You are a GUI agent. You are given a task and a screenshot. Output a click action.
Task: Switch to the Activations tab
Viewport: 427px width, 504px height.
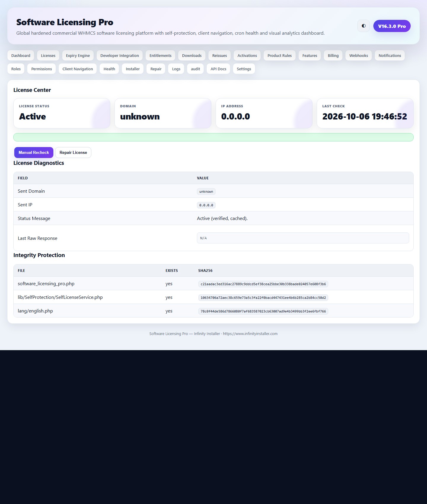pos(247,55)
